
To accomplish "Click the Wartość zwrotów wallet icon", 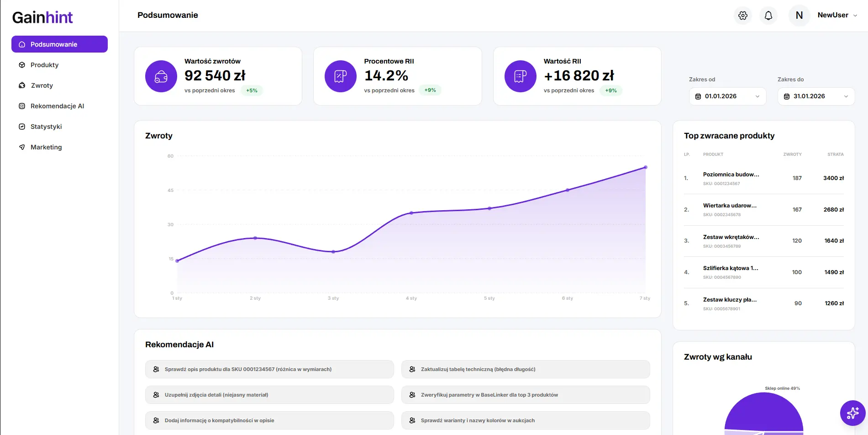I will (x=161, y=76).
